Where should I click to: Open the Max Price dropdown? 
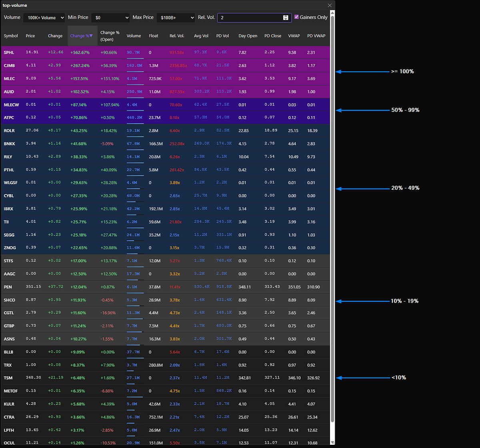point(176,18)
